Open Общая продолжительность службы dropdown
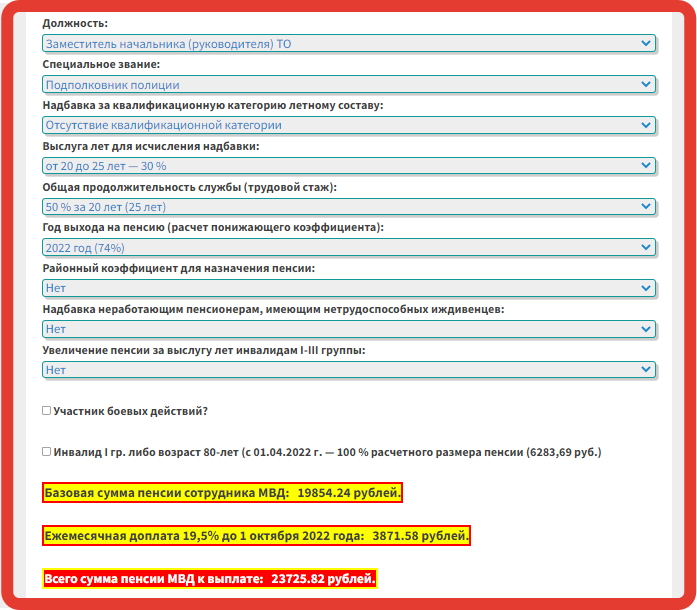697x610 pixels. tap(349, 207)
